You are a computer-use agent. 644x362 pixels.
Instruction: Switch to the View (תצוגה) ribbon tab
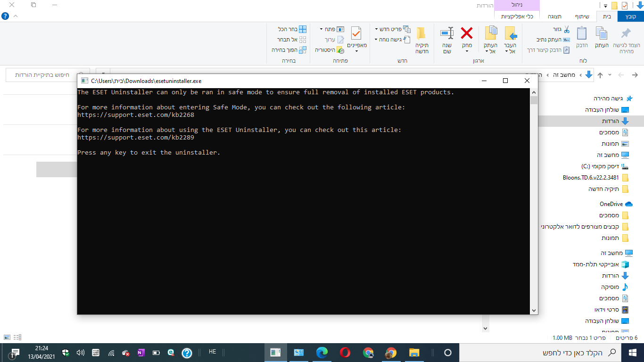pyautogui.click(x=554, y=16)
